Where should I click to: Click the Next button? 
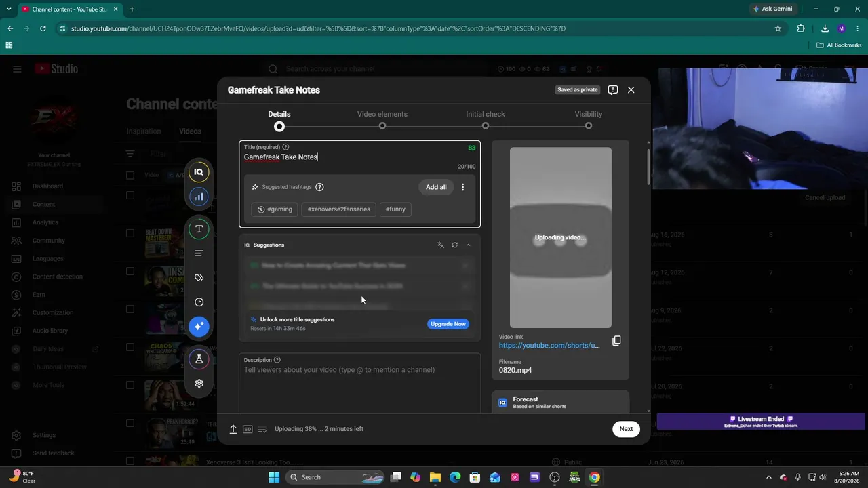pos(626,428)
